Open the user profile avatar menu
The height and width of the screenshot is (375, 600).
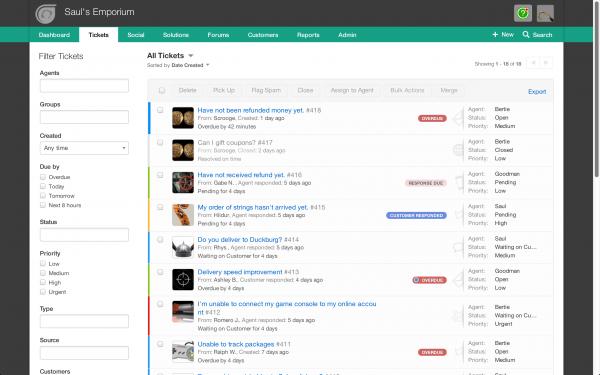545,13
